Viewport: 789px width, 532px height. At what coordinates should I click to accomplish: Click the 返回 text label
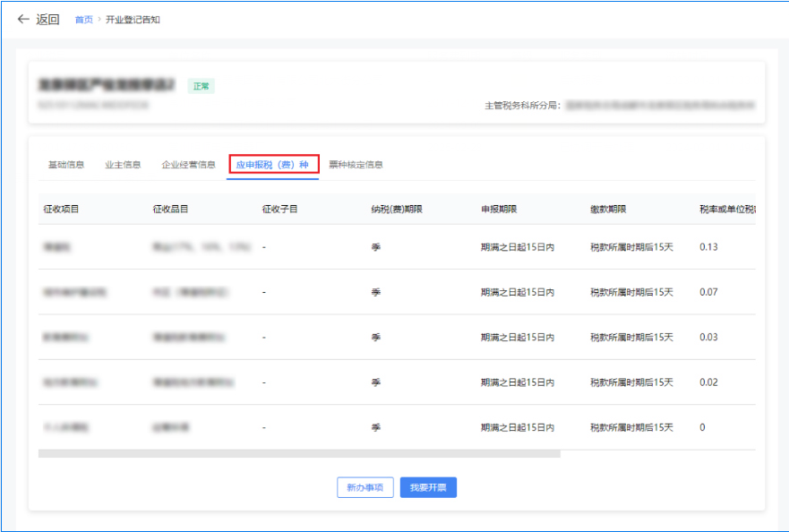point(47,20)
